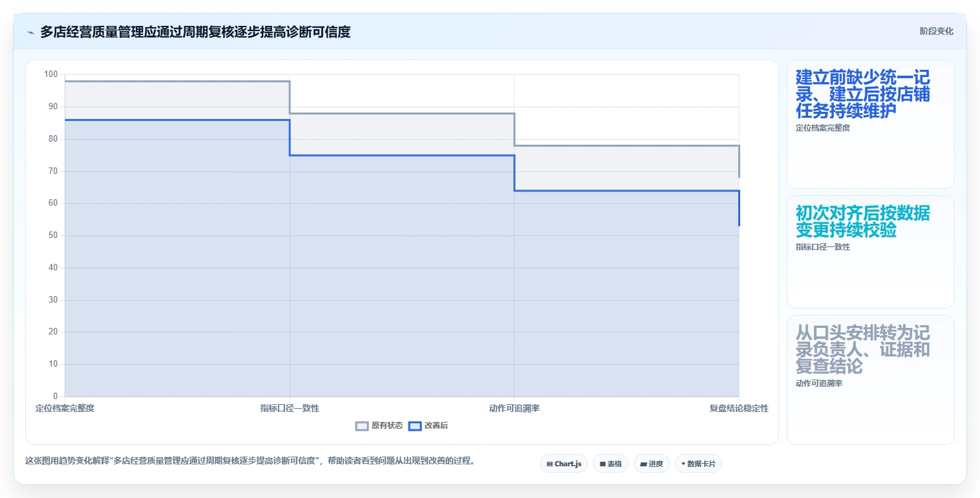
Task: Click the 阶段变化 label in the header
Action: [x=936, y=32]
